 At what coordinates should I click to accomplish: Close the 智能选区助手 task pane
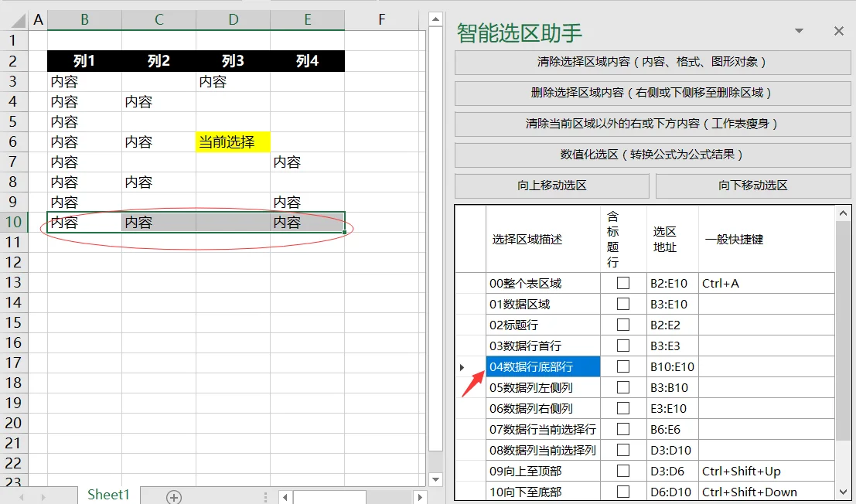pos(839,31)
